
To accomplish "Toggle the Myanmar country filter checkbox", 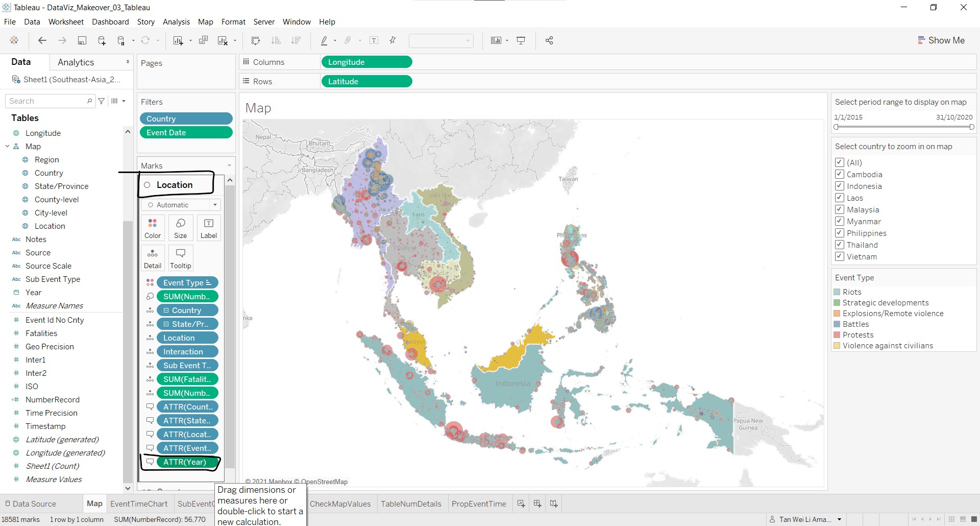I will [839, 221].
